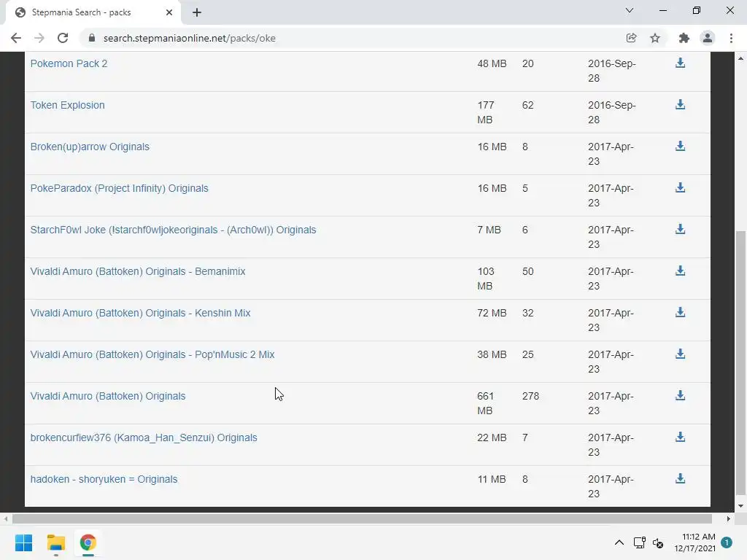Image resolution: width=747 pixels, height=560 pixels.
Task: Show hidden system tray icons
Action: point(619,542)
